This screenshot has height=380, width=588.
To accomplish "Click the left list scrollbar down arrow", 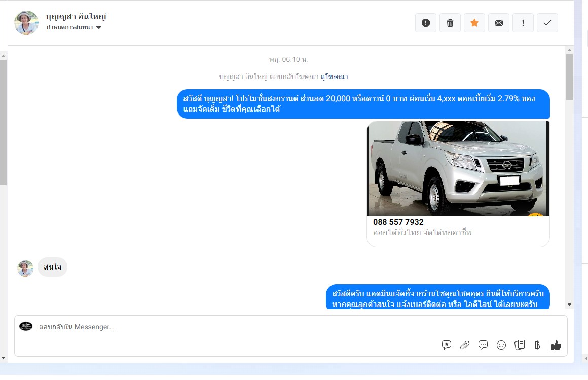I will click(x=3, y=358).
